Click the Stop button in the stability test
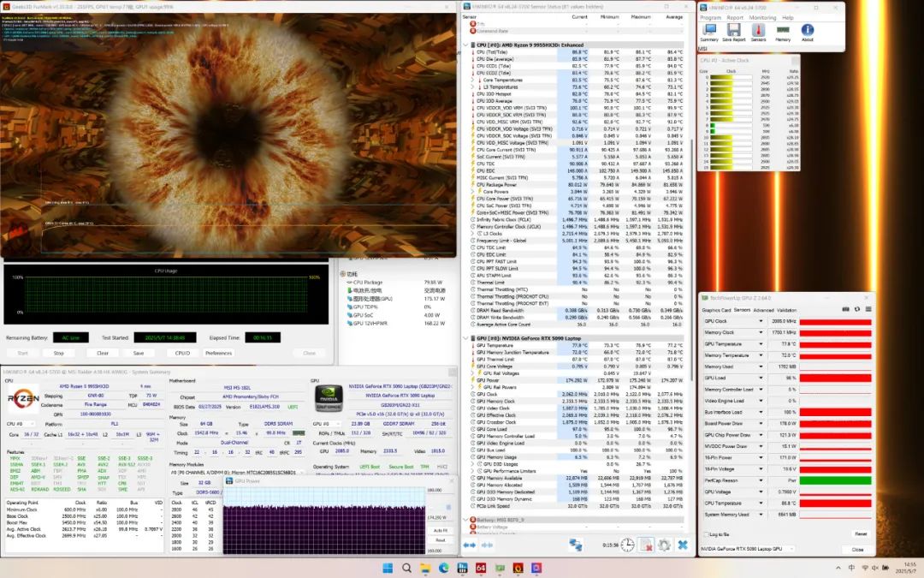 point(59,354)
